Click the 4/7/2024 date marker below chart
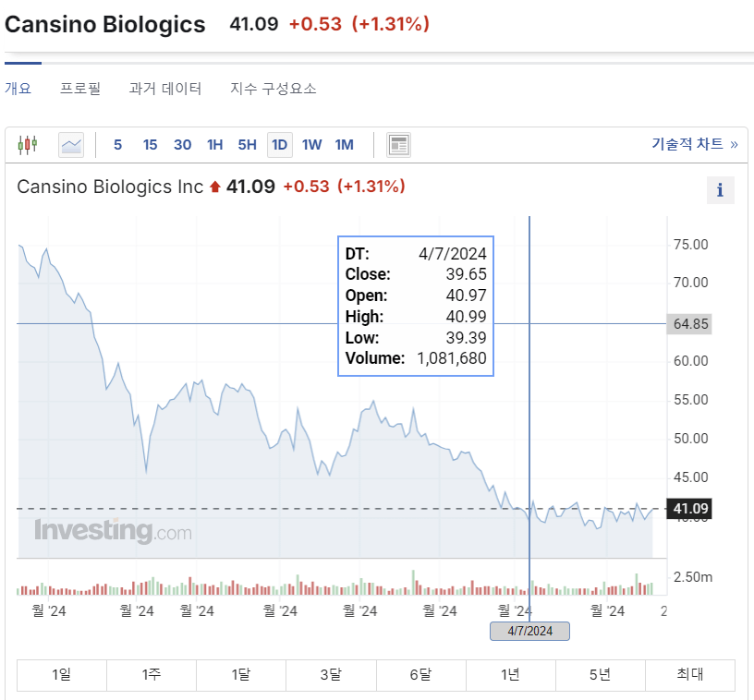Viewport: 754px width, 700px height. (529, 631)
